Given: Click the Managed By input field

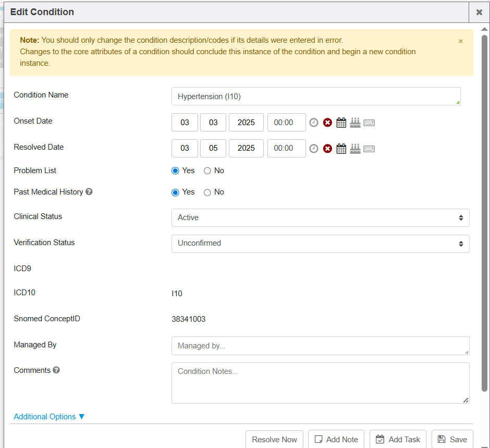Looking at the screenshot, I should tap(320, 346).
